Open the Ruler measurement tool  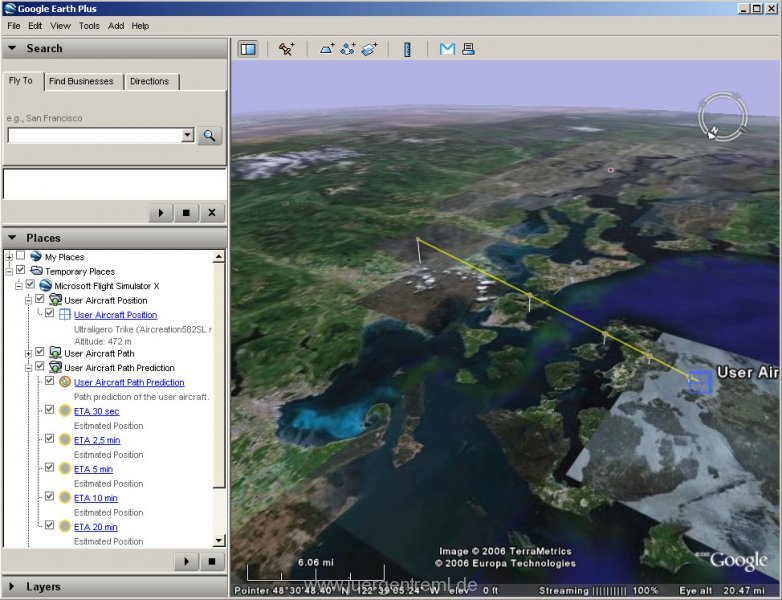pos(407,49)
